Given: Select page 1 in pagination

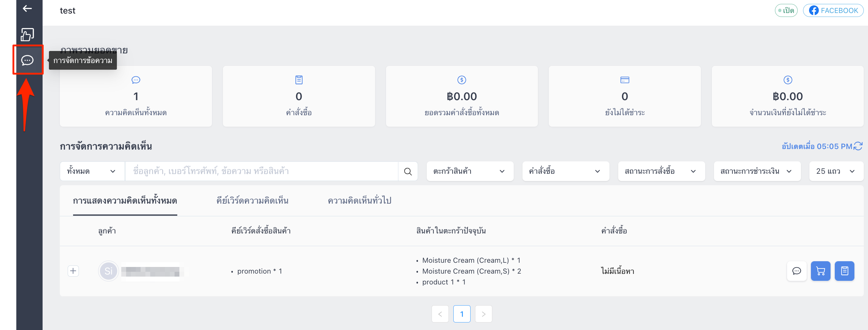Looking at the screenshot, I should pyautogui.click(x=461, y=314).
